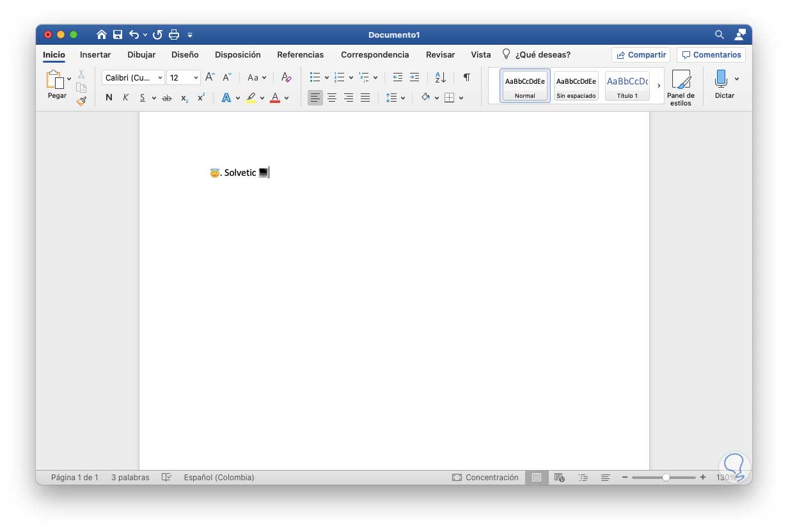Open font color dropdown arrow

(x=287, y=98)
